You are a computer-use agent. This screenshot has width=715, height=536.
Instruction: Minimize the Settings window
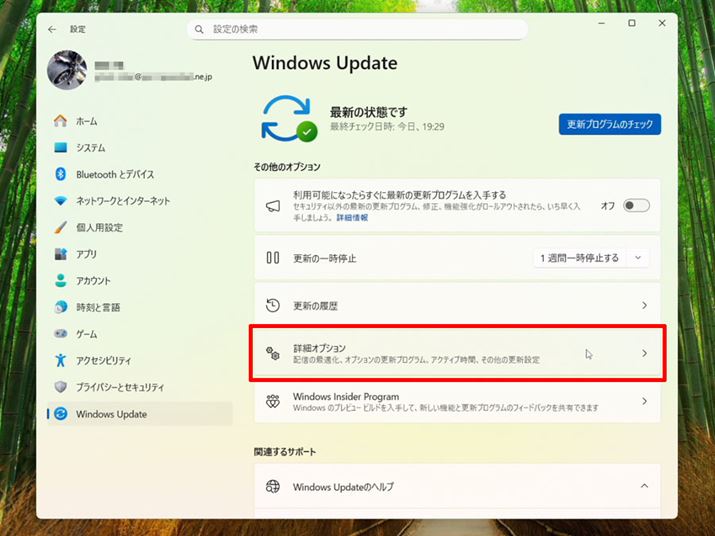[x=601, y=23]
